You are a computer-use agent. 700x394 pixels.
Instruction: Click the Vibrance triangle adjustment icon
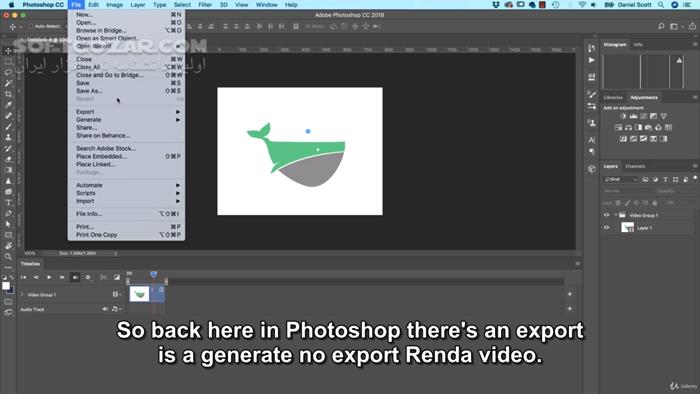663,116
